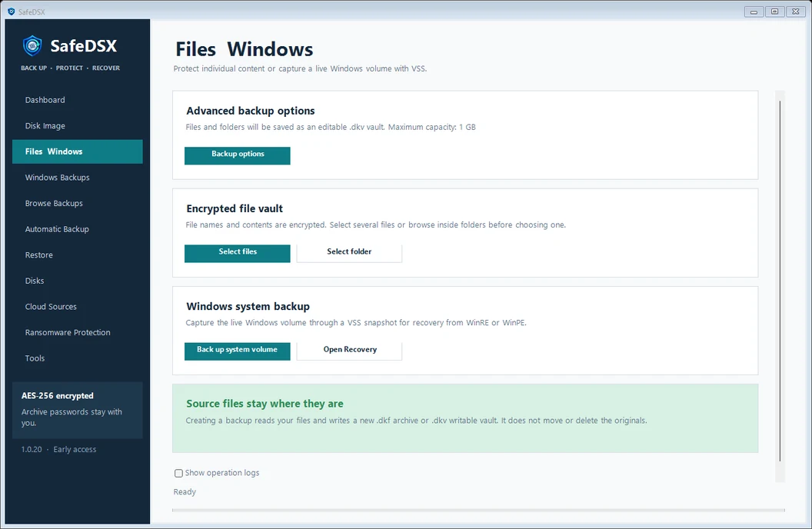The height and width of the screenshot is (529, 812).
Task: Click BACK UP · PROTECT · RECOVER tagline
Action: 71,68
